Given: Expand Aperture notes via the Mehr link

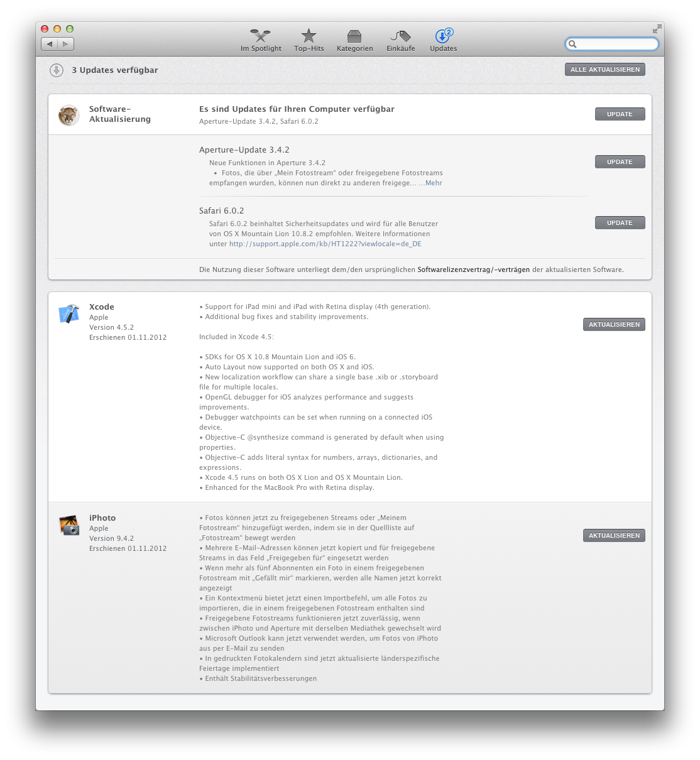Looking at the screenshot, I should 434,183.
